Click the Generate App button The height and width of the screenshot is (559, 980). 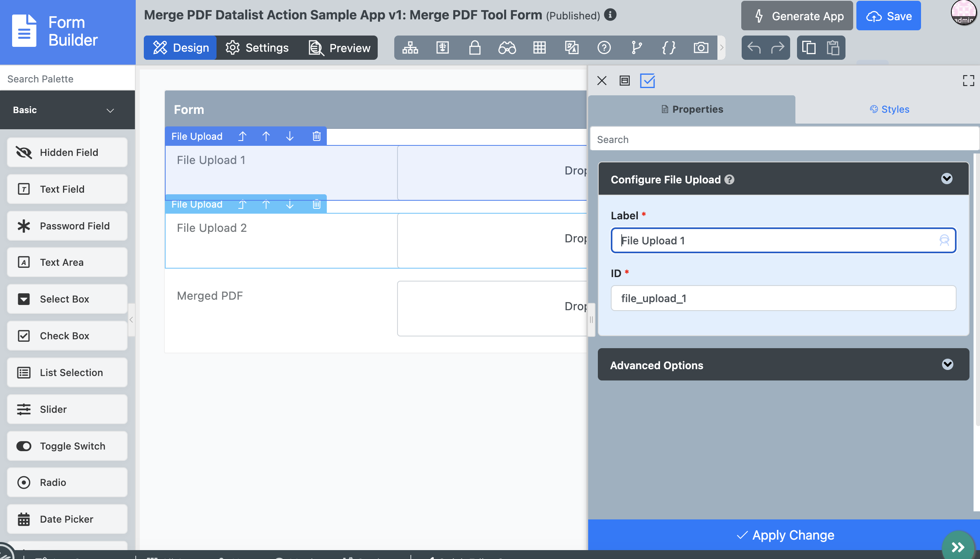(797, 16)
